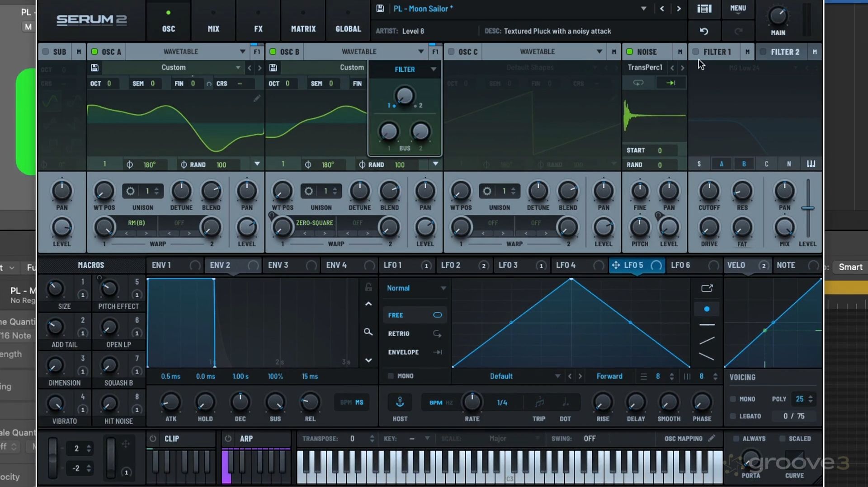Toggle LFO TRIP triplet button
This screenshot has height=487, width=868.
[x=539, y=402]
